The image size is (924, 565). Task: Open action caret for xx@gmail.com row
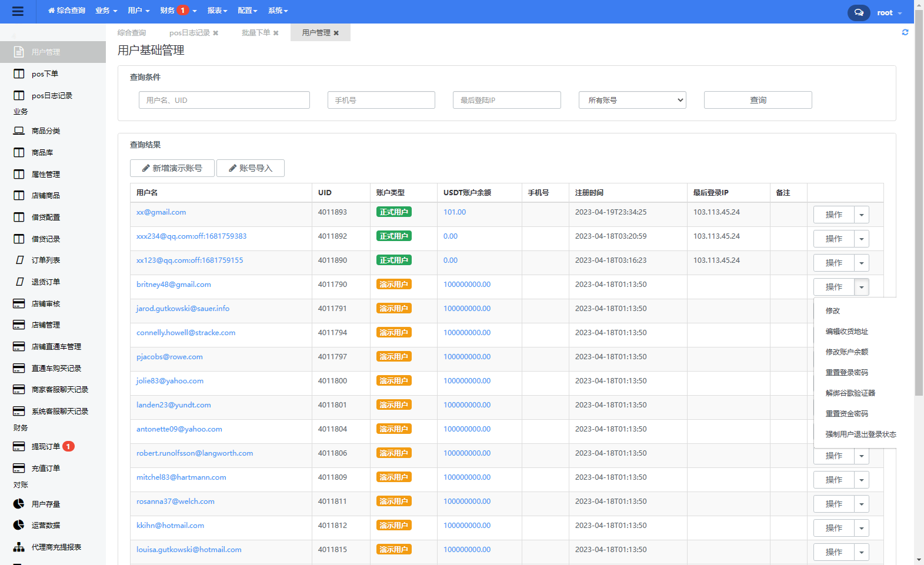click(862, 215)
